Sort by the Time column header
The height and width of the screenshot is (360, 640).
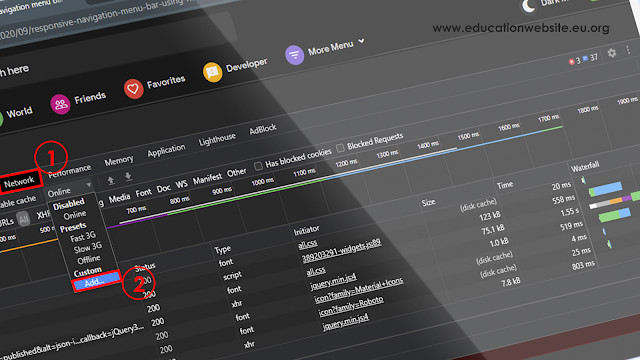pos(505,185)
